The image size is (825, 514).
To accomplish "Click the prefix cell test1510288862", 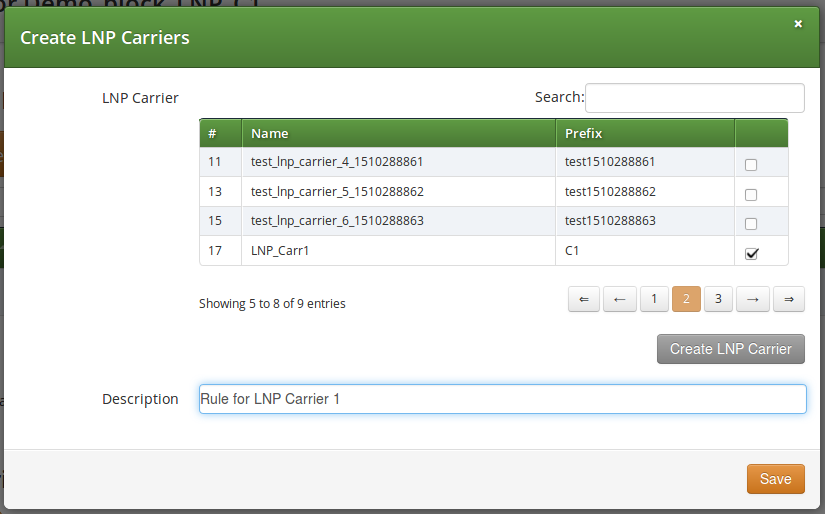I will pos(645,192).
